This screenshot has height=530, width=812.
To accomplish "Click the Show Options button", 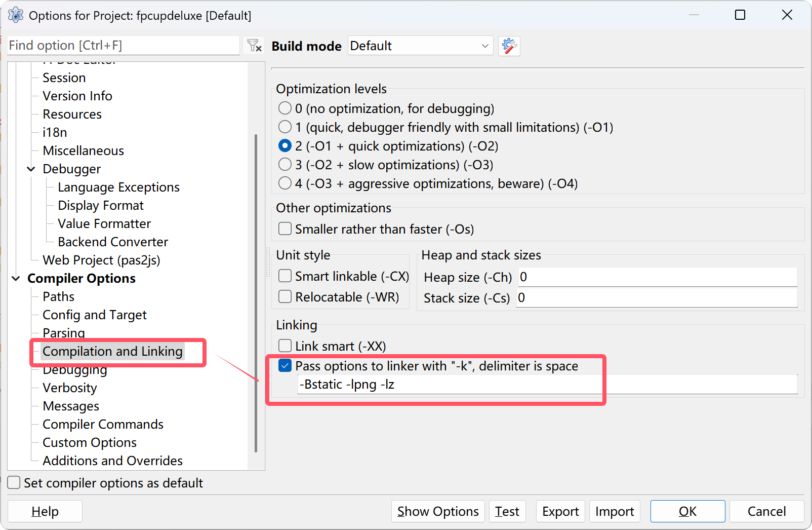I will coord(438,511).
